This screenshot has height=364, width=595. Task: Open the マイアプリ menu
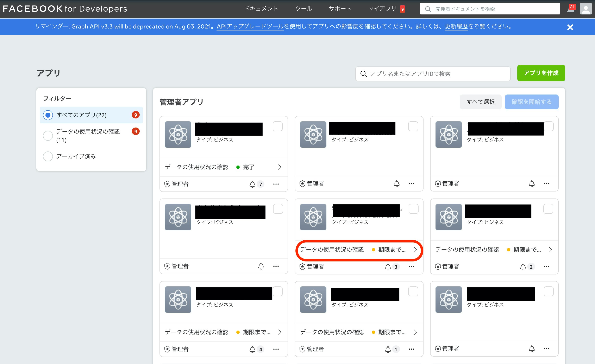coord(382,9)
